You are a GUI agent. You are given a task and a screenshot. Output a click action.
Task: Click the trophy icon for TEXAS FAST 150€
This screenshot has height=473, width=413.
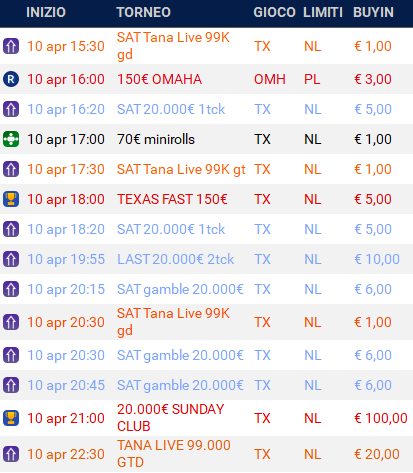[x=11, y=199]
